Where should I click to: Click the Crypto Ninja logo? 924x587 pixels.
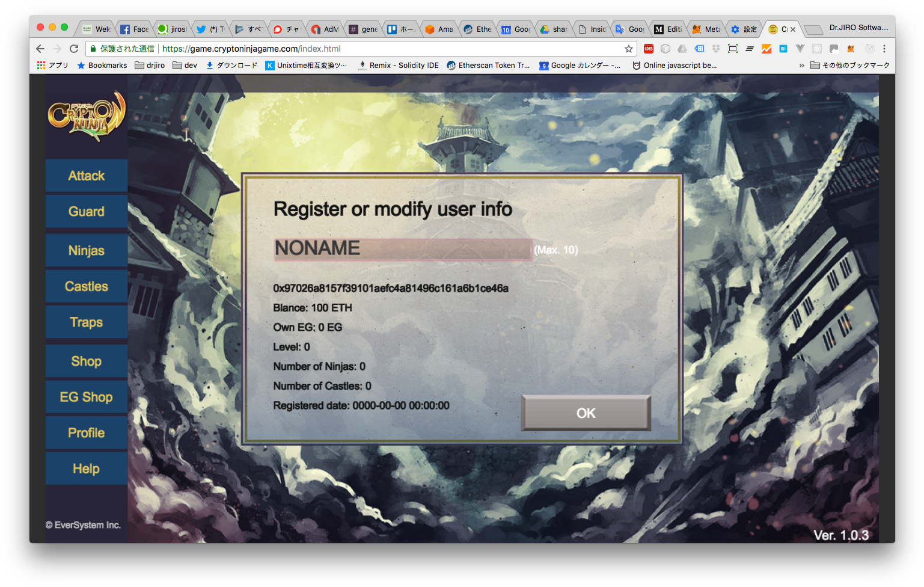(87, 115)
